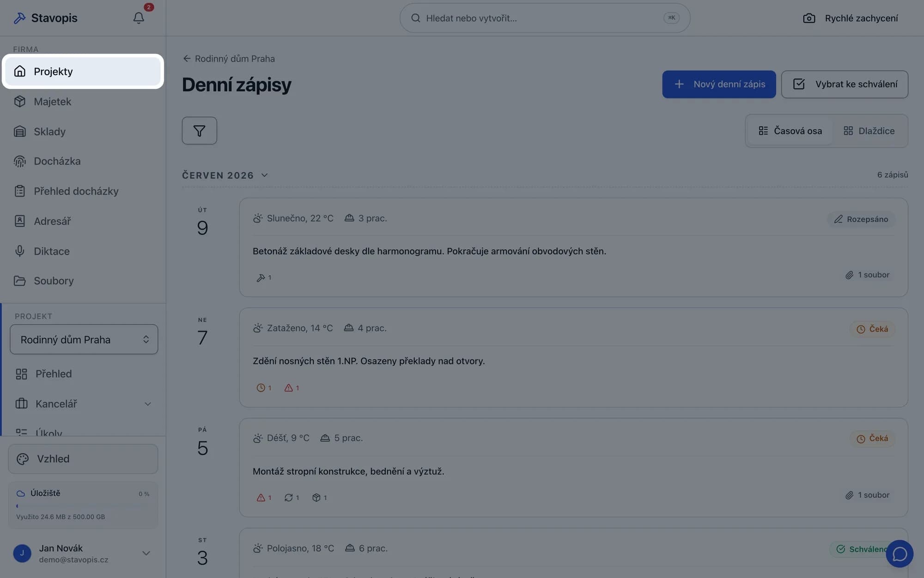The height and width of the screenshot is (578, 924).
Task: Open the notifications bell
Action: 139,18
